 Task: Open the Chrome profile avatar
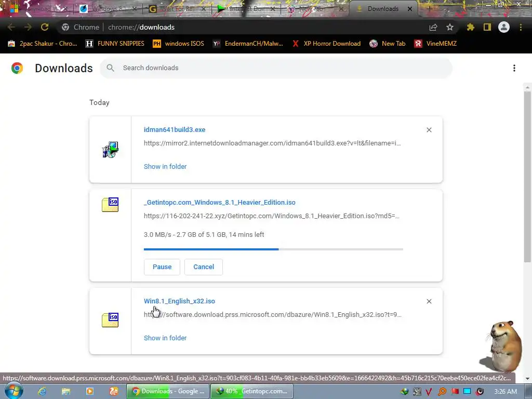click(x=504, y=27)
